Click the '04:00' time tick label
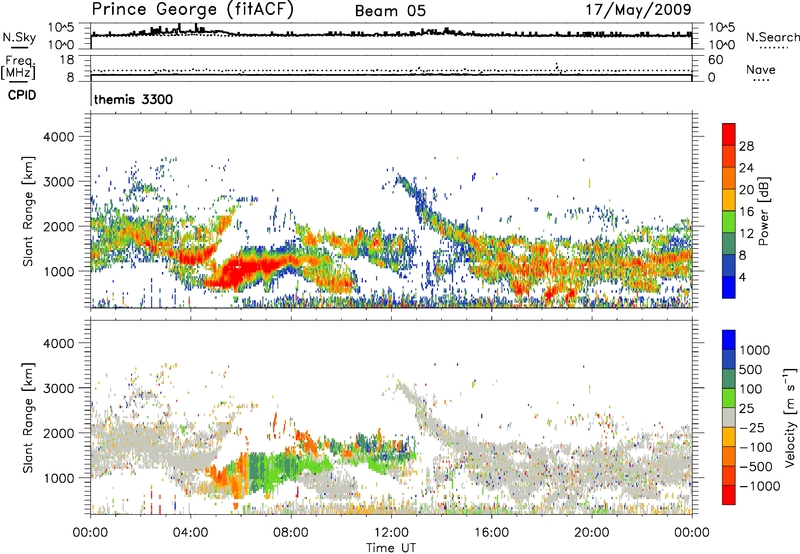The height and width of the screenshot is (554, 800). [x=190, y=533]
